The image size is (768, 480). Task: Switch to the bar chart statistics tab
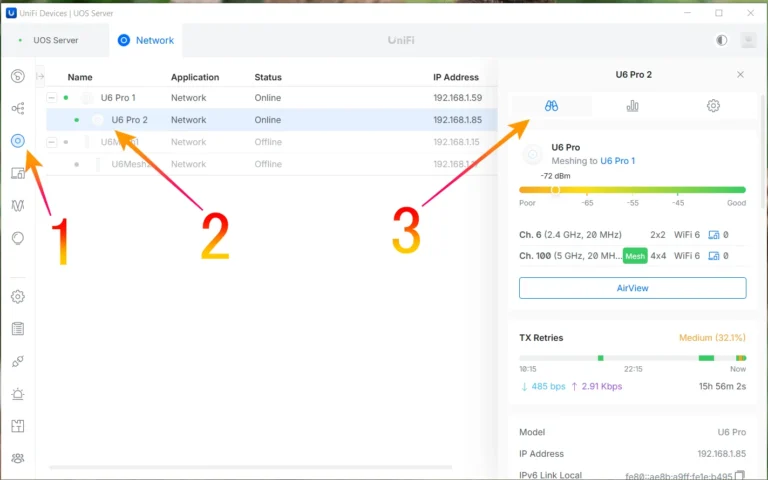click(x=632, y=106)
